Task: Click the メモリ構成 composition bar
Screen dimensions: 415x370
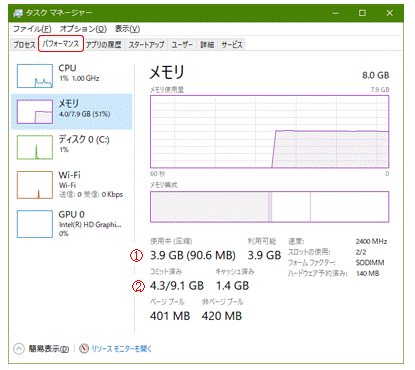Action: pos(269,207)
